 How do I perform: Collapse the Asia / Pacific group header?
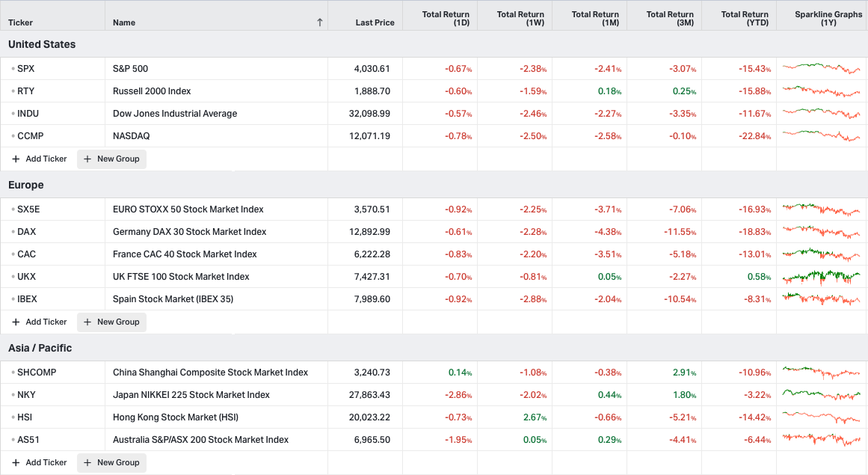40,348
